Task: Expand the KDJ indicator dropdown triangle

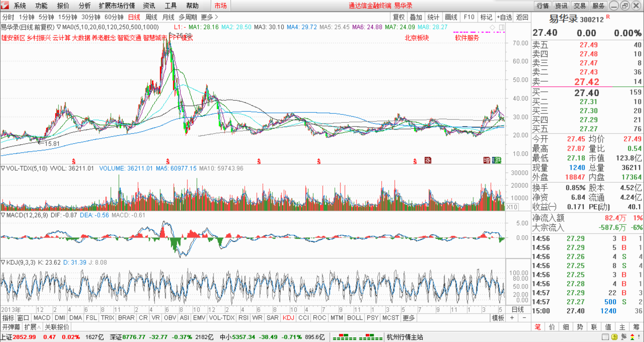Action: point(3,262)
